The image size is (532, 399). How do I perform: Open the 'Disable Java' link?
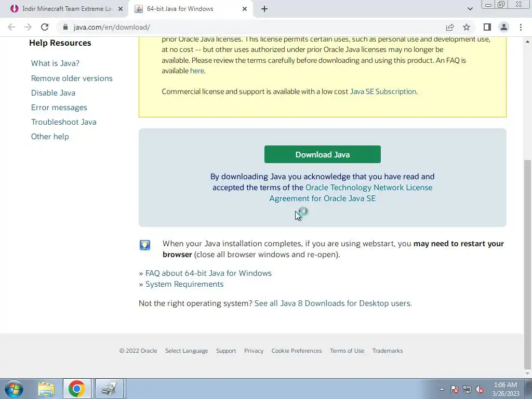(x=54, y=93)
